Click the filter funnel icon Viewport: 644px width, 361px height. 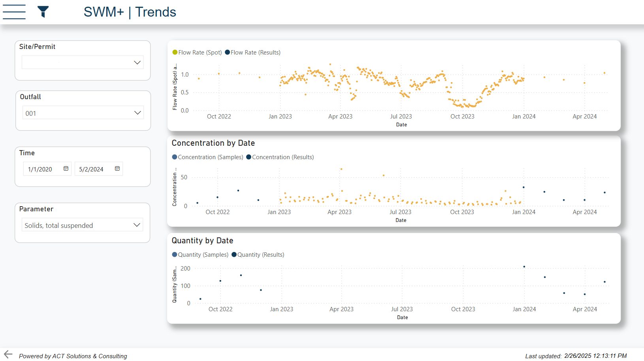pyautogui.click(x=43, y=12)
